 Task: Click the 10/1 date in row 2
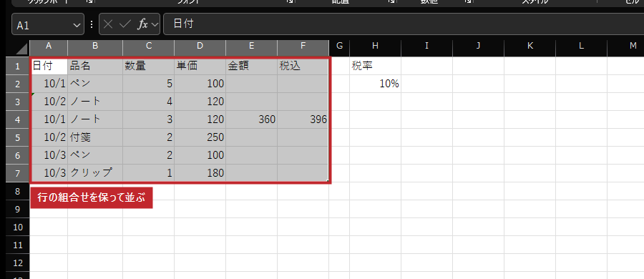[49, 84]
